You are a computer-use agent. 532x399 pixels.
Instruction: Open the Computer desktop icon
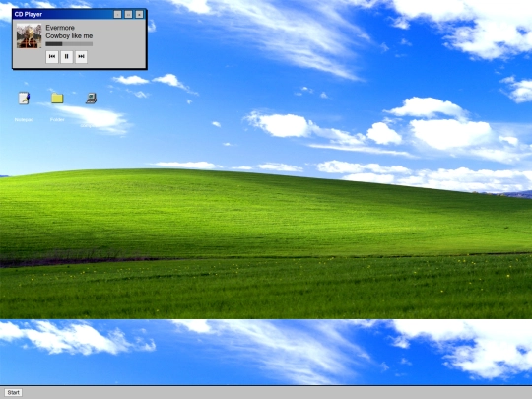(91, 99)
